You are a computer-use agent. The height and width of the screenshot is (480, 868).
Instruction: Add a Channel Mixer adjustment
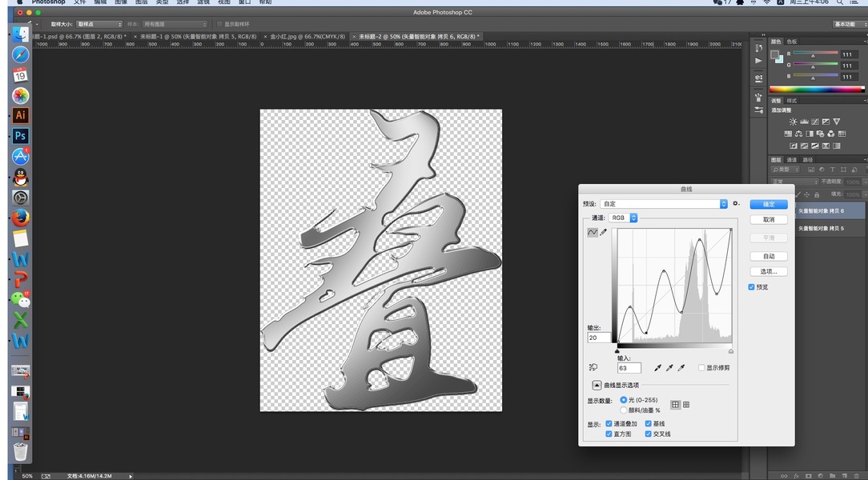(831, 134)
